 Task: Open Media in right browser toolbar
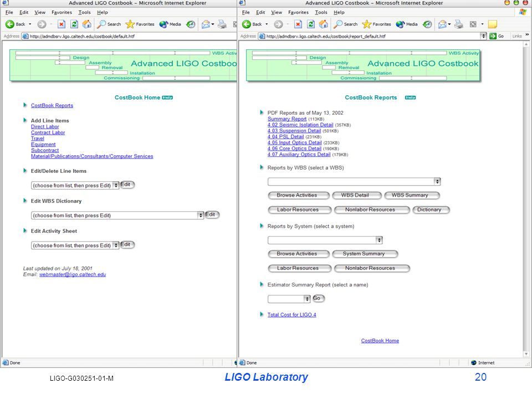tap(407, 24)
